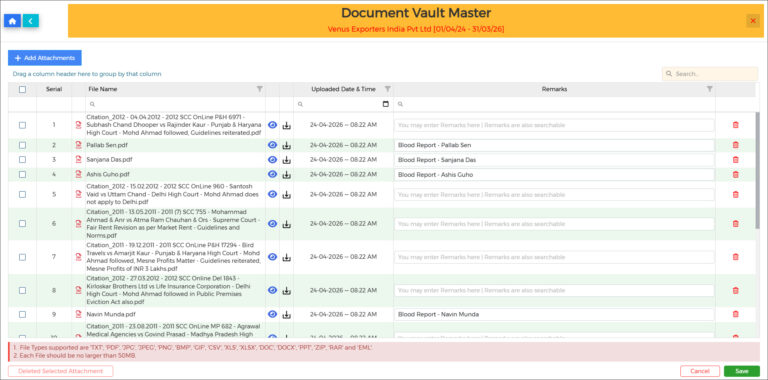Download the Subhash Chand Dhooper citation file
The width and height of the screenshot is (768, 380).
click(x=287, y=125)
